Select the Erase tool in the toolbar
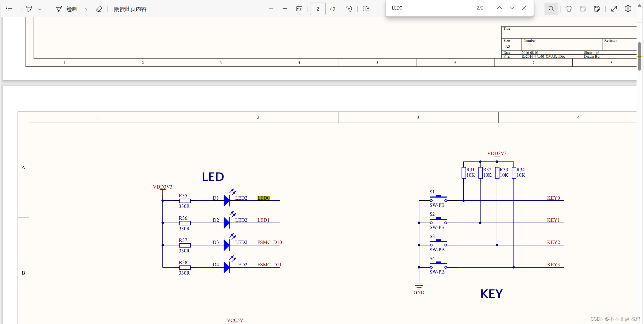The width and height of the screenshot is (644, 324). pyautogui.click(x=99, y=8)
